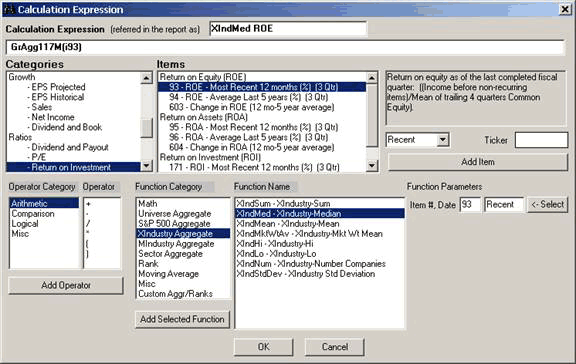The image size is (576, 364).
Task: Confirm with the OK button
Action: click(x=263, y=347)
